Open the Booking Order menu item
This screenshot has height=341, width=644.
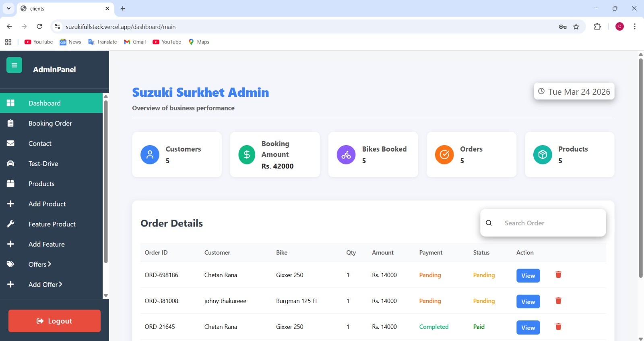pyautogui.click(x=50, y=123)
